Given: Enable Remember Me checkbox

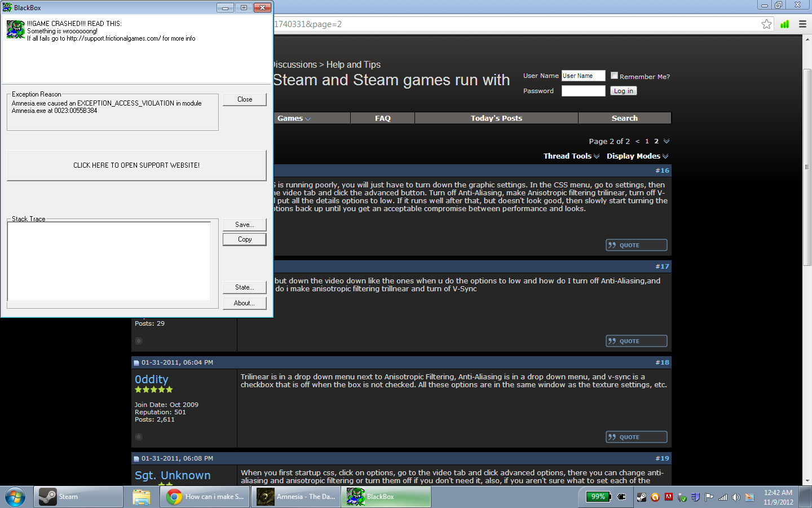Looking at the screenshot, I should 615,76.
